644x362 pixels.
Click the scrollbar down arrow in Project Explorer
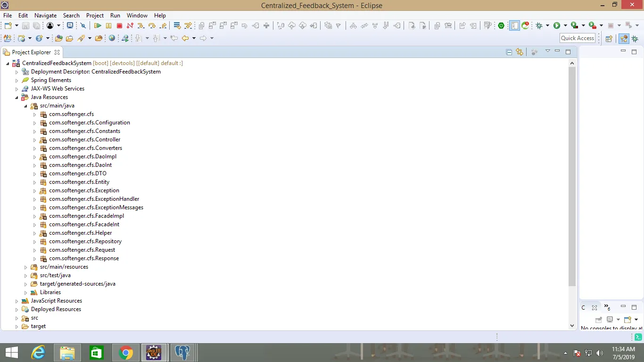click(572, 325)
